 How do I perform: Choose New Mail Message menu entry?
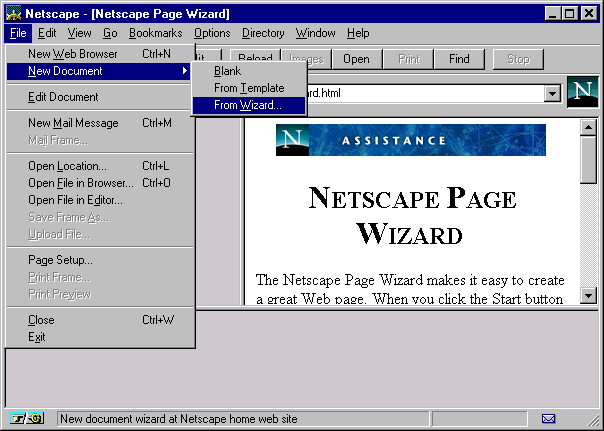pyautogui.click(x=100, y=123)
